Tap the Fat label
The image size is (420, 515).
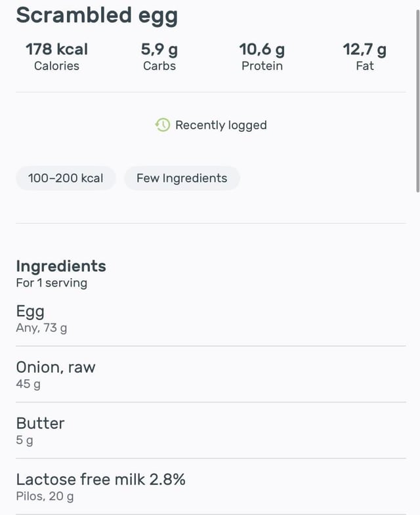pos(364,66)
